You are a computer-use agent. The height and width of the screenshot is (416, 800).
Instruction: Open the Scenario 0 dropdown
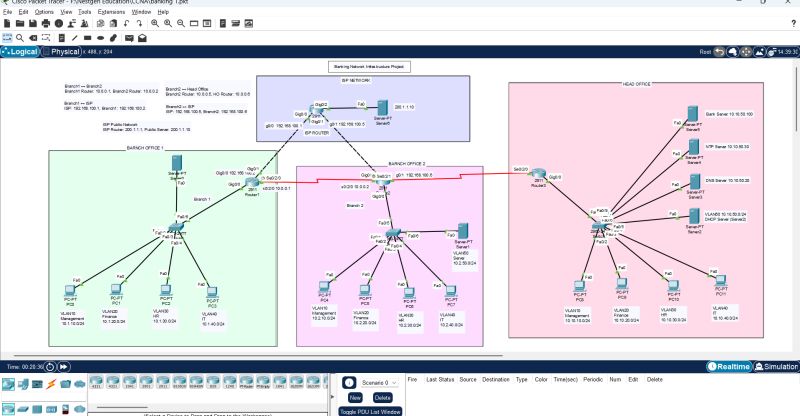pos(380,383)
